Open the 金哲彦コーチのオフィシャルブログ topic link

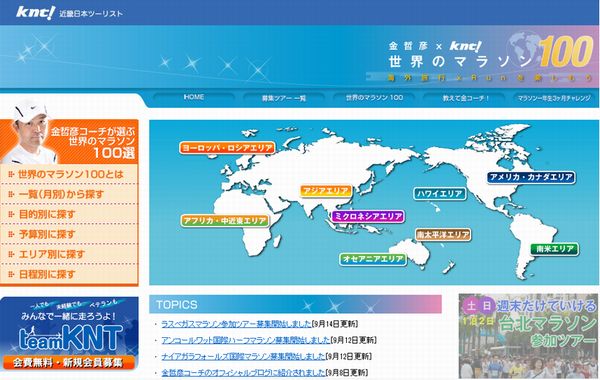tap(243, 372)
